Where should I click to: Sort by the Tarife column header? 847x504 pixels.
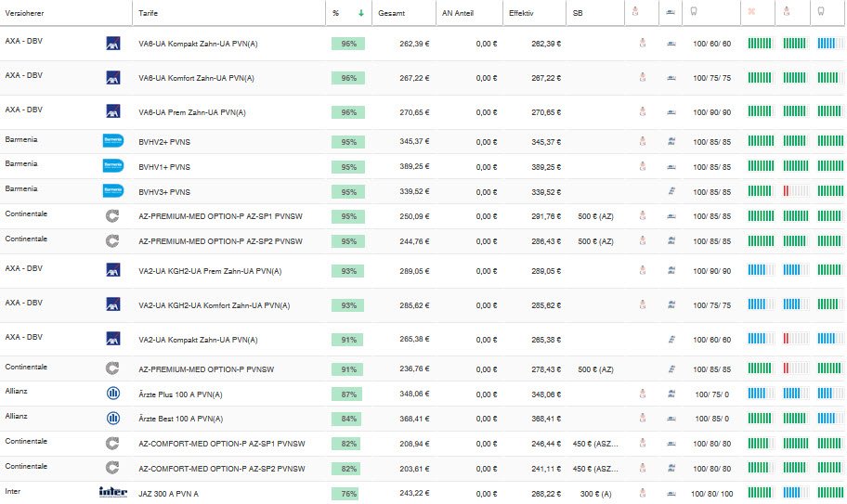[x=149, y=13]
